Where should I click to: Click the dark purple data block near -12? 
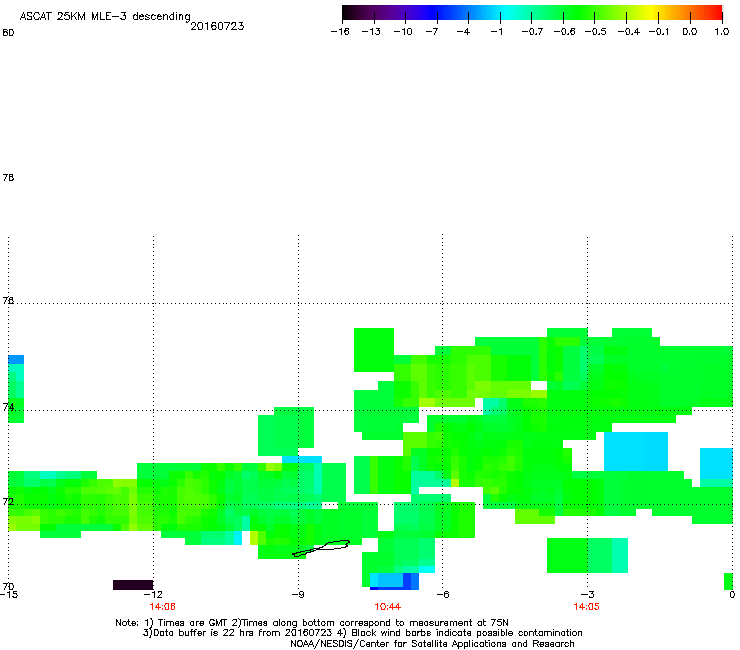click(133, 585)
